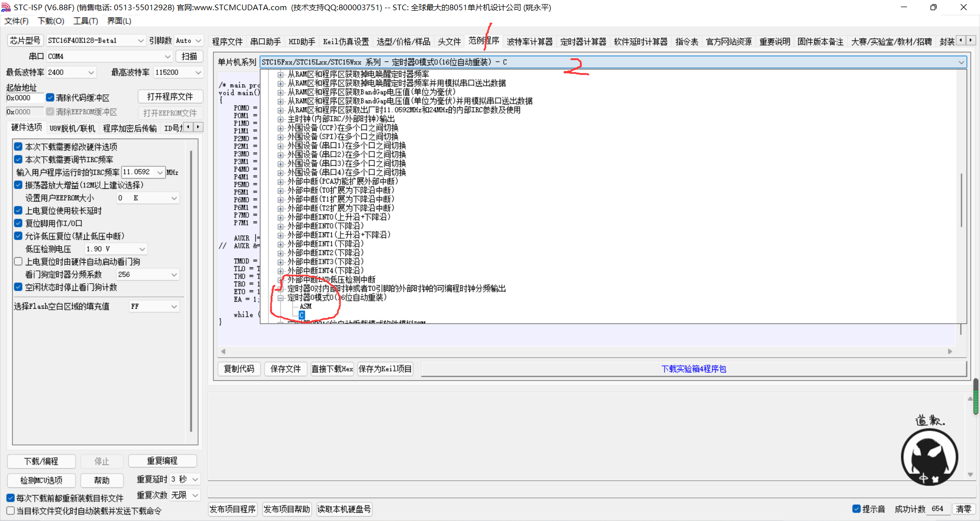Screen dimensions: 980x521
Task: Toggle 空闲状态时停止看门狗计数 checkbox
Action: (x=18, y=287)
